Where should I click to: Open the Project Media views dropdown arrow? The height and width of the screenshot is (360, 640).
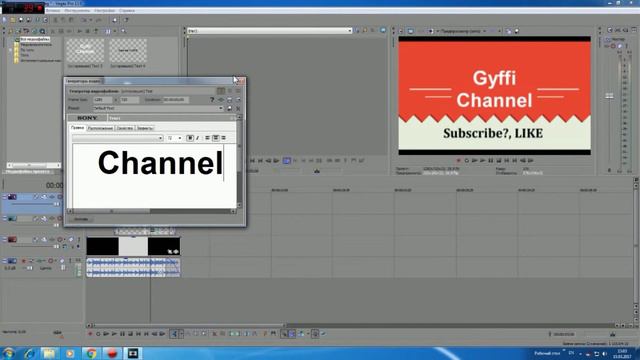point(115,31)
